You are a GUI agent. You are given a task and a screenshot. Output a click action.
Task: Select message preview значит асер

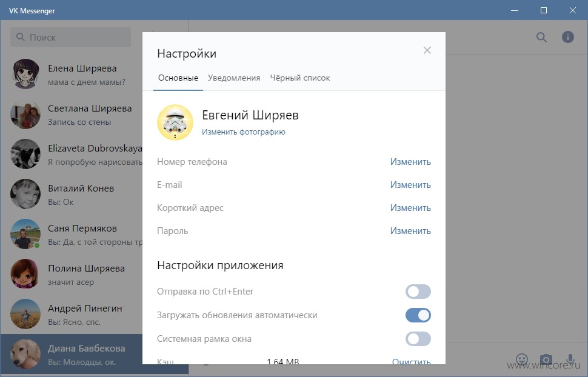pyautogui.click(x=71, y=282)
